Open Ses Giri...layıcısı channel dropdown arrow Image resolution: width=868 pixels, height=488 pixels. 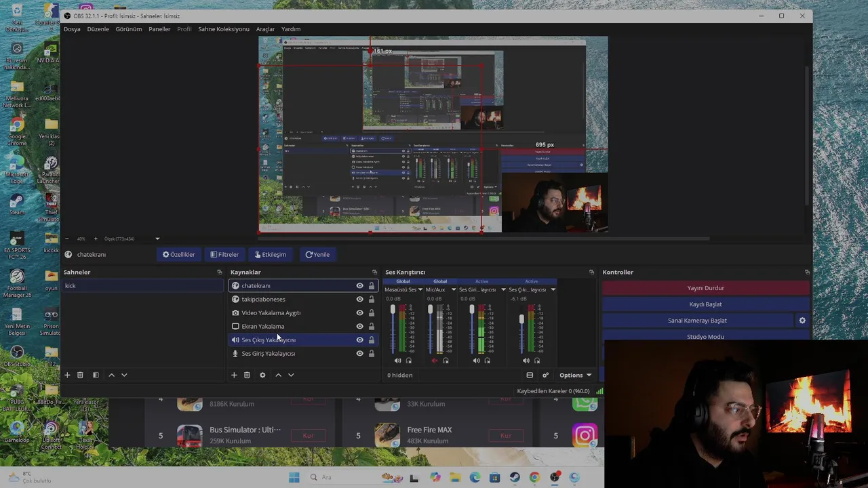pyautogui.click(x=503, y=290)
